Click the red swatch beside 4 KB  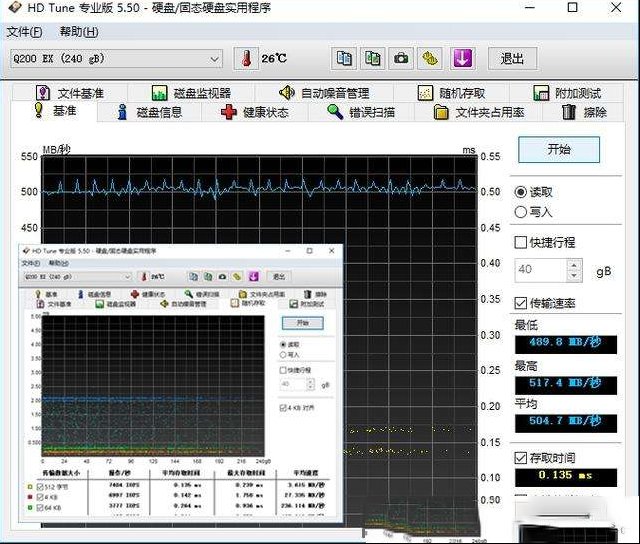point(29,497)
